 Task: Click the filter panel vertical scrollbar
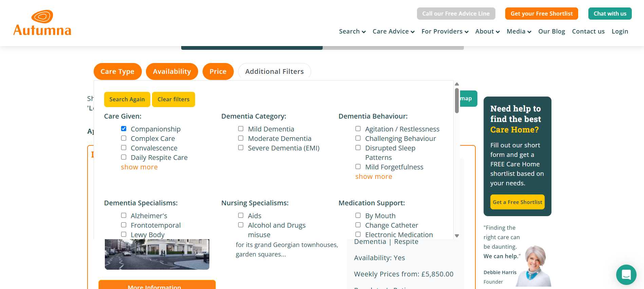tap(457, 101)
